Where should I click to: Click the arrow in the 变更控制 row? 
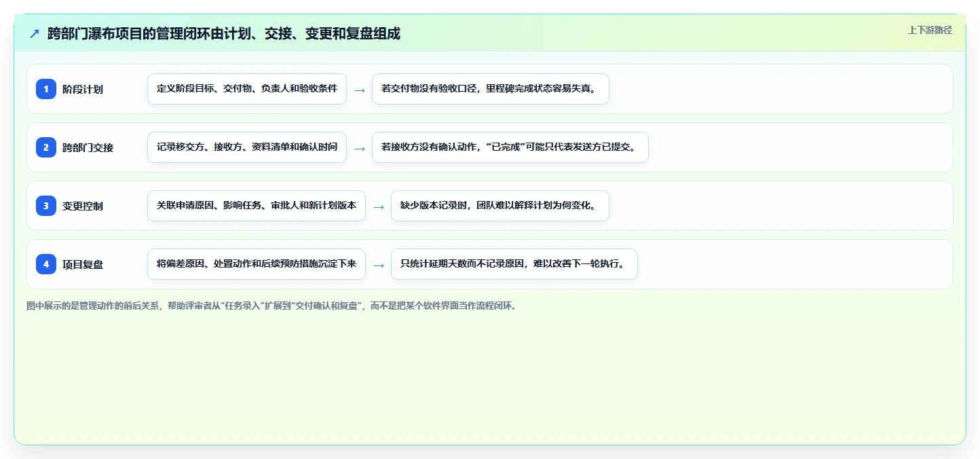[x=379, y=206]
